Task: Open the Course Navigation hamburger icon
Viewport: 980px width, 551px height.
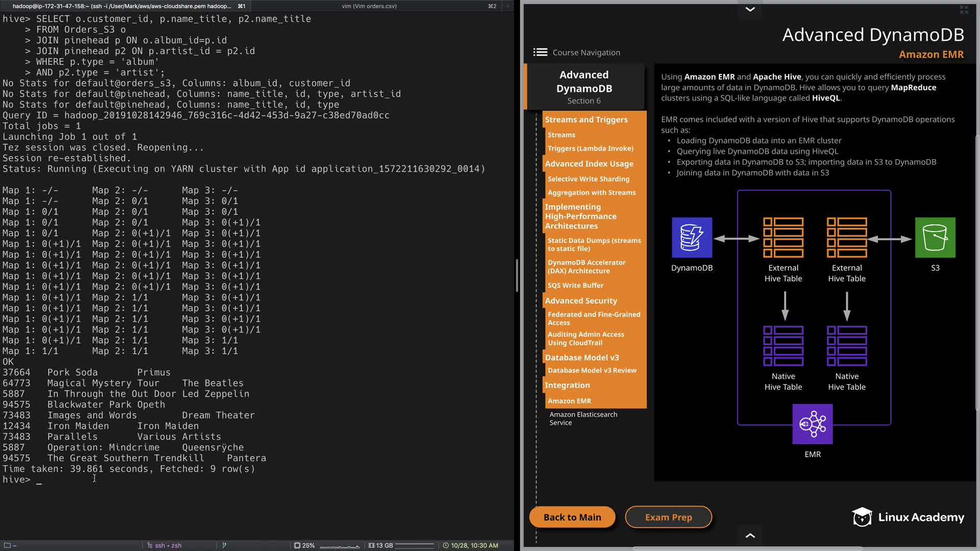Action: pos(540,52)
